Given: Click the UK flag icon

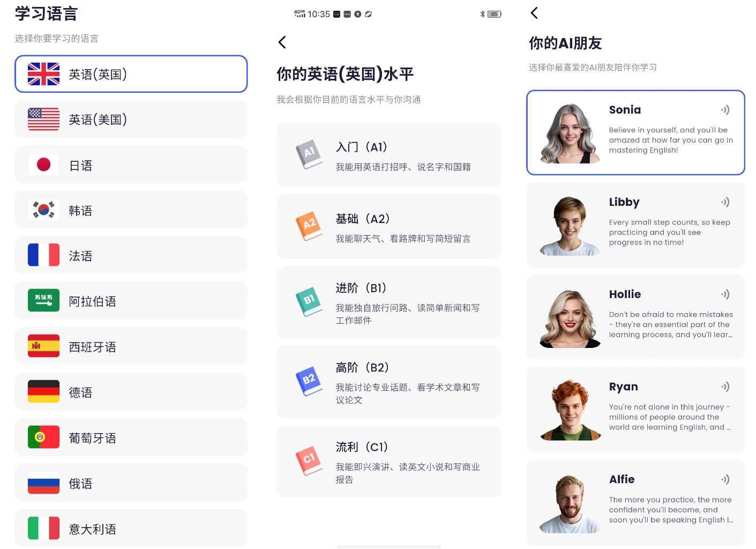Looking at the screenshot, I should coord(43,74).
